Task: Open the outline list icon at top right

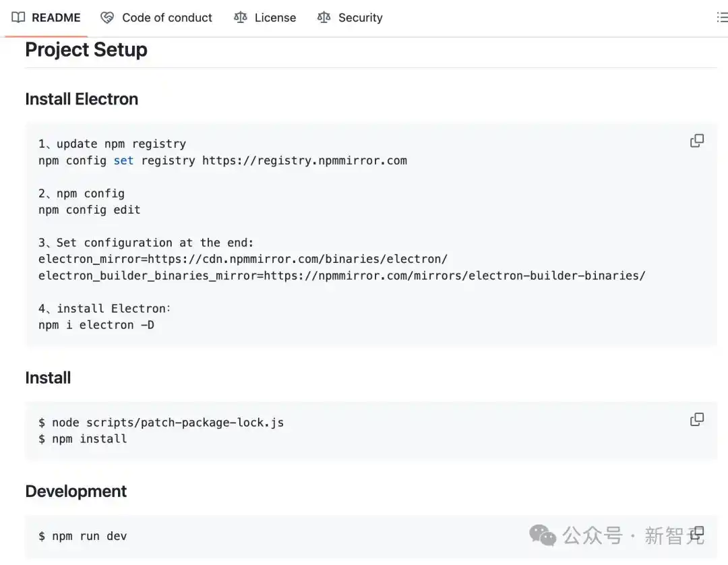Action: point(721,18)
